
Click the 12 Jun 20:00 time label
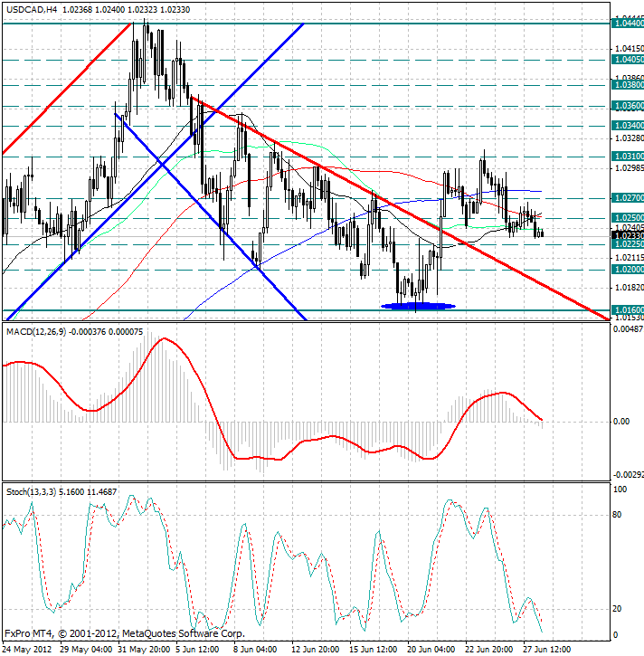pos(316,650)
